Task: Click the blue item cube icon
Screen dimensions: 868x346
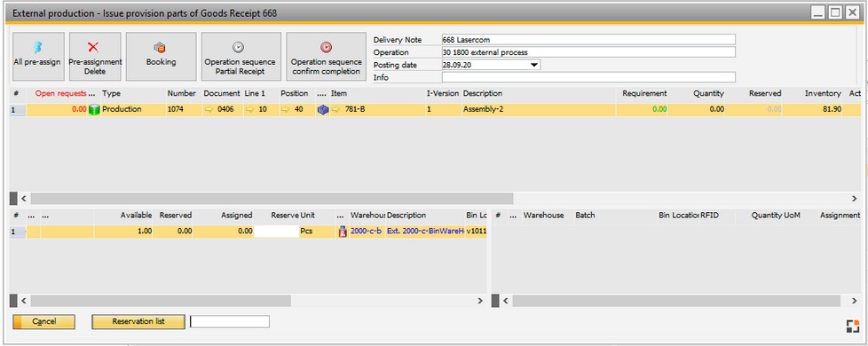Action: point(323,110)
